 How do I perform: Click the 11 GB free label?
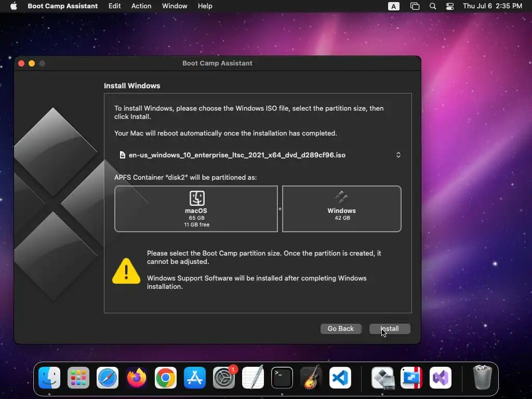[197, 224]
